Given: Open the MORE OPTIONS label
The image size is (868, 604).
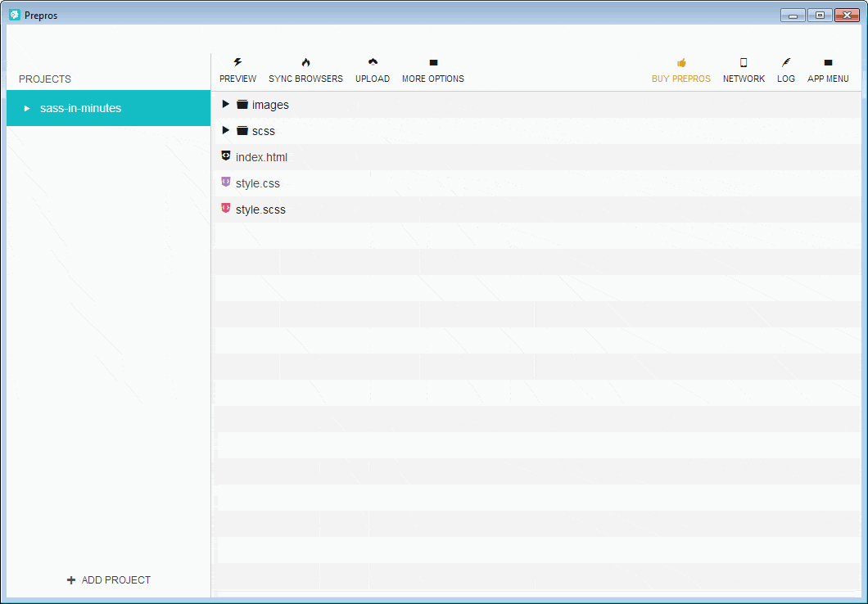Looking at the screenshot, I should pos(433,79).
